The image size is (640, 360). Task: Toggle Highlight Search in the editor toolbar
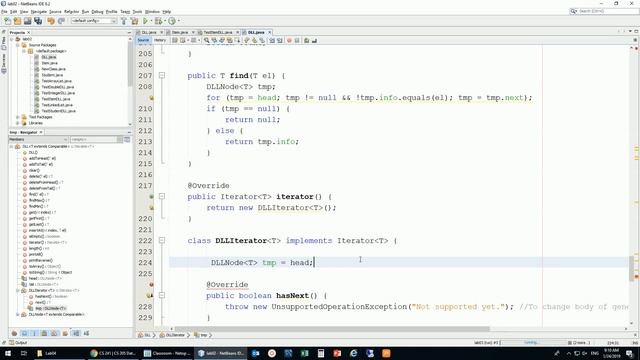[229, 40]
